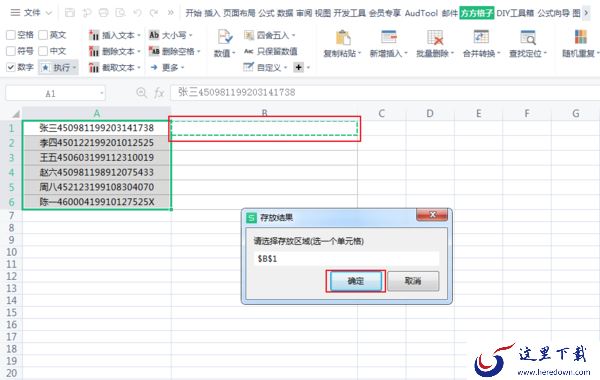Screen dimensions: 600x380
Task: Select column D header
Action: [x=430, y=113]
